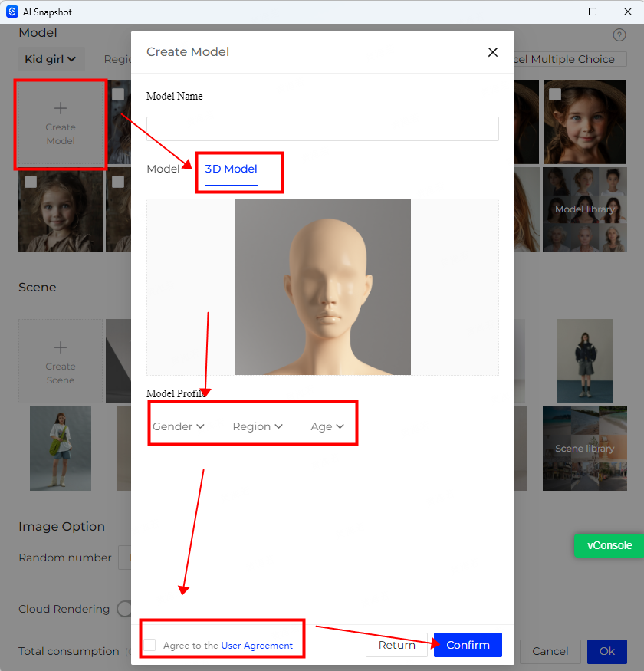Open the Model library tile
644x671 pixels.
pos(584,209)
